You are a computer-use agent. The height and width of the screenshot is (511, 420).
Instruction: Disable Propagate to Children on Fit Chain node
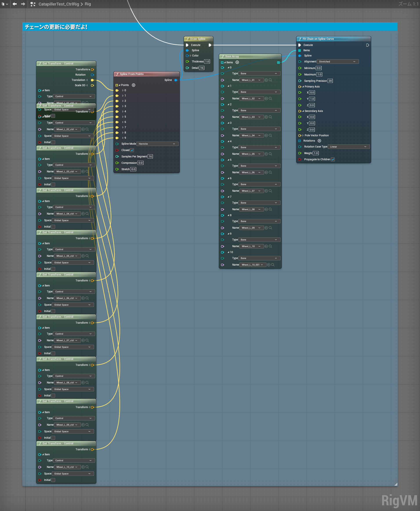tap(333, 159)
